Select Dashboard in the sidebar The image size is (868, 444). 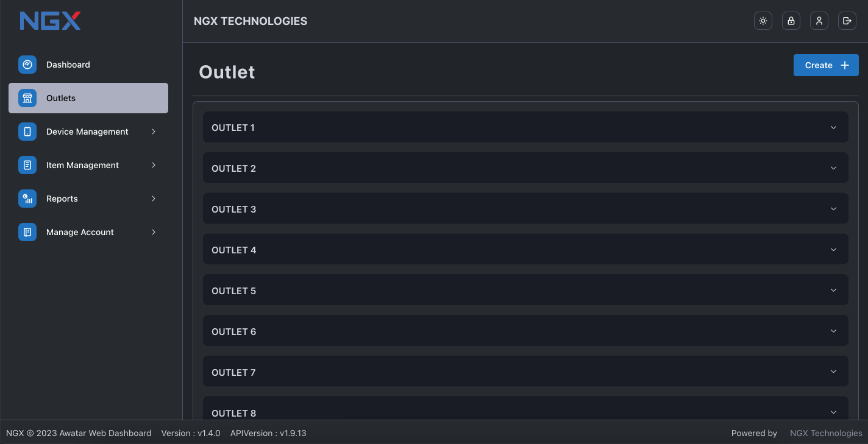tap(88, 65)
